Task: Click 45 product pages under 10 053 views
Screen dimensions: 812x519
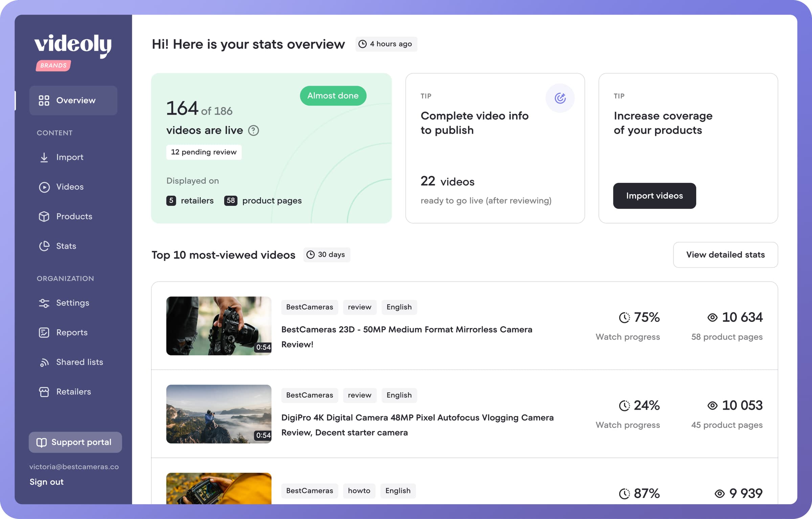Action: coord(727,425)
